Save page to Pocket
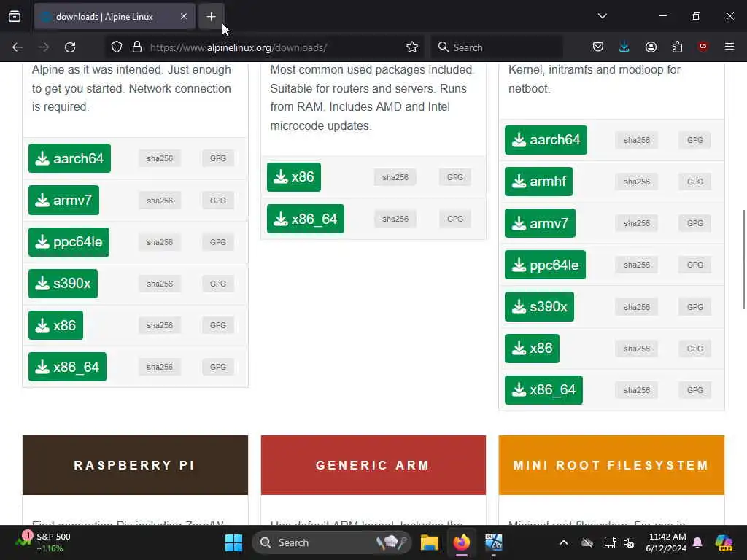Viewport: 747px width, 560px height. click(598, 47)
